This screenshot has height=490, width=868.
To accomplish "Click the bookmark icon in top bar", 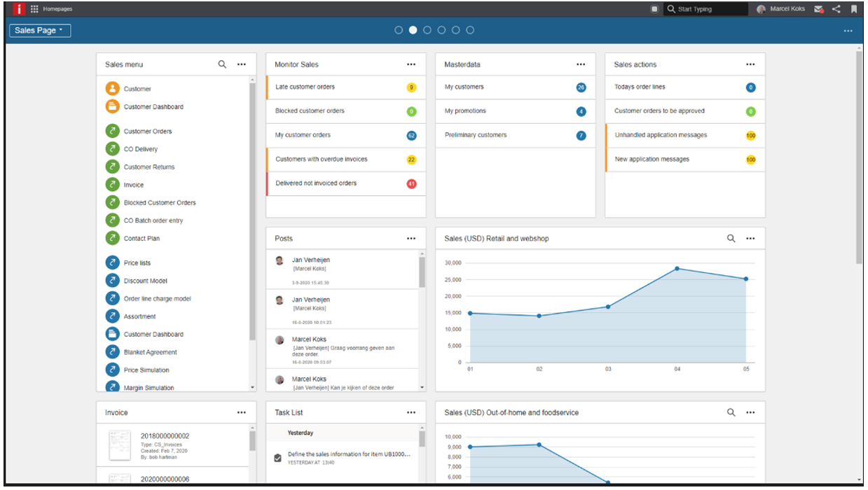I will click(x=853, y=9).
